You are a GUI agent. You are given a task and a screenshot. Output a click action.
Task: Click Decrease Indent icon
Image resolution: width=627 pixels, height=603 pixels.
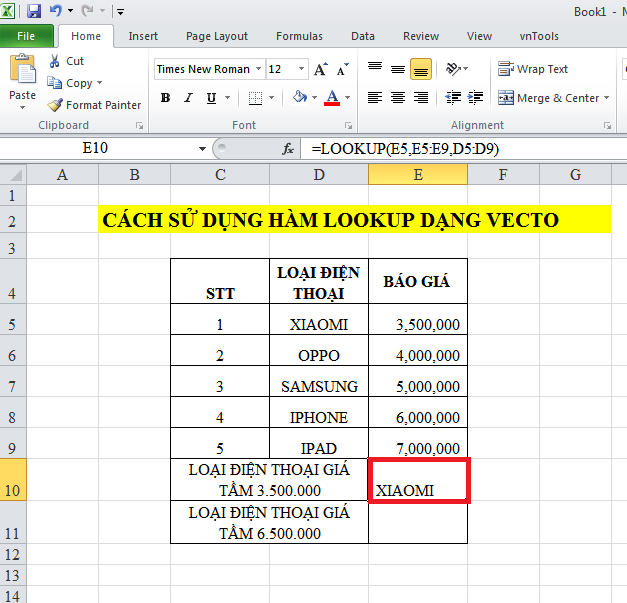pos(453,98)
